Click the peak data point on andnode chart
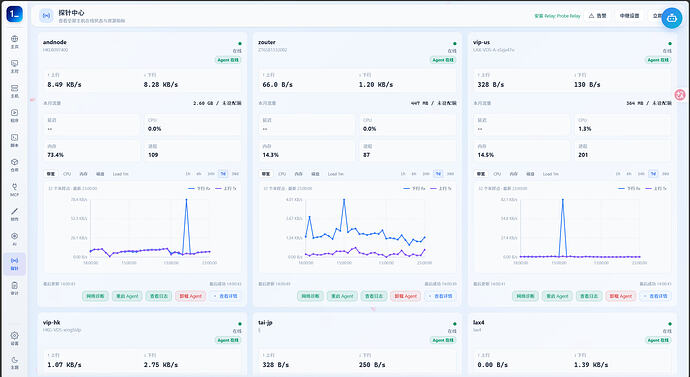Image resolution: width=690 pixels, height=377 pixels. 186,200
